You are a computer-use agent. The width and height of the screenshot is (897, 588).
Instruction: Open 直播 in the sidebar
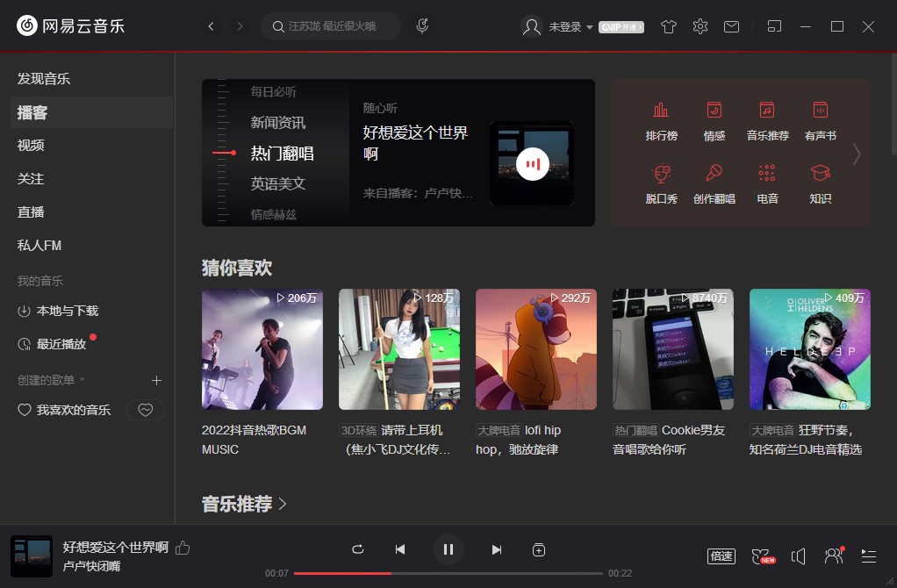tap(31, 212)
